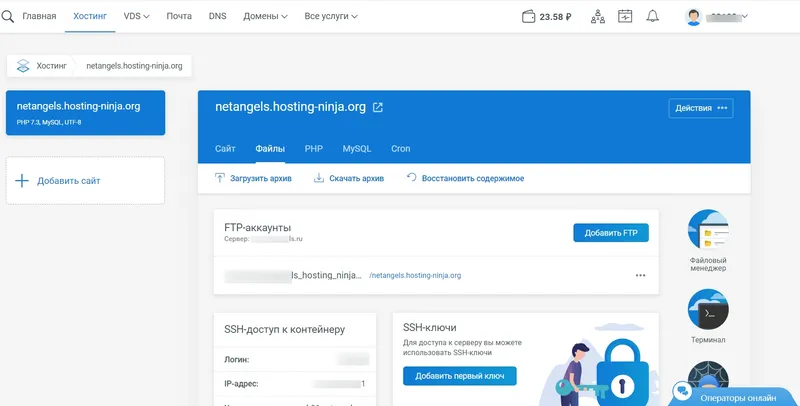Click the download archive icon
The image size is (800, 406).
[x=319, y=178]
